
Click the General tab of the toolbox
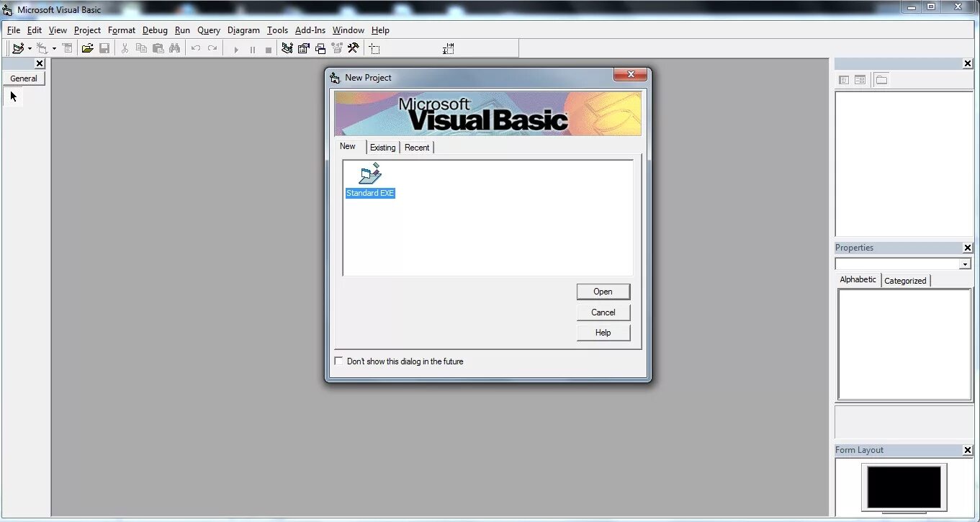(24, 78)
